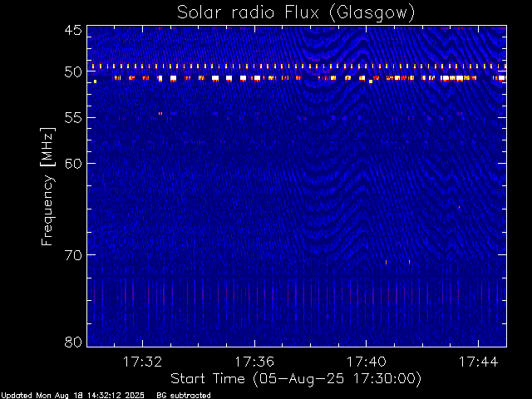Select the 70 MHz frequency axis label

pos(73,255)
